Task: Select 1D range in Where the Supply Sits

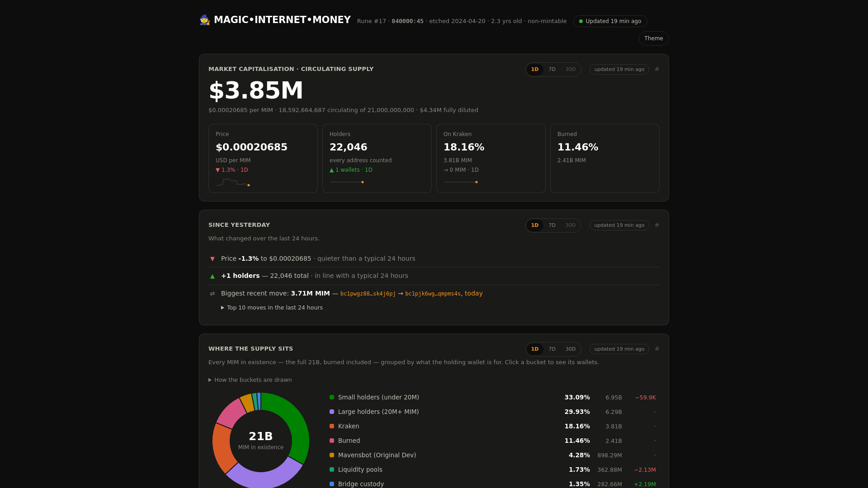Action: [x=535, y=349]
